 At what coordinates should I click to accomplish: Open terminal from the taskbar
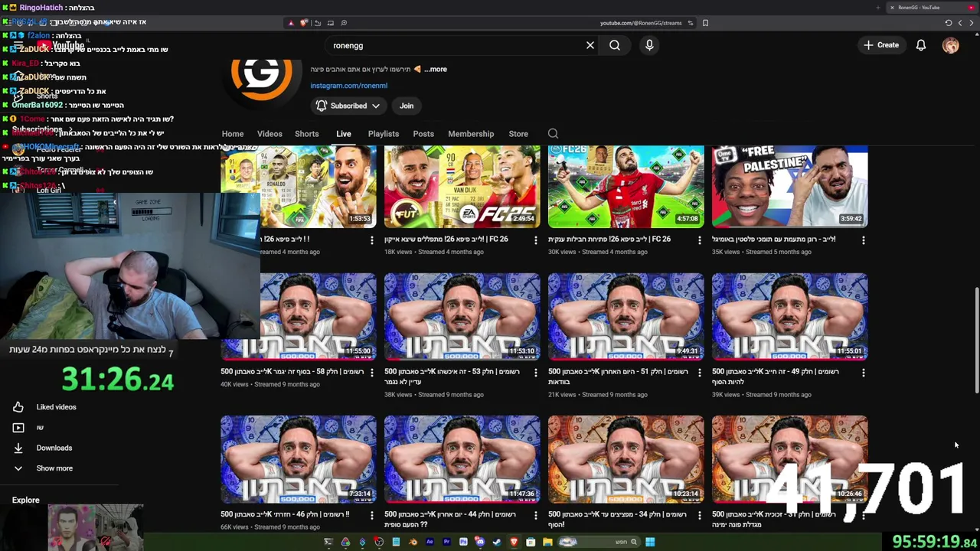328,542
